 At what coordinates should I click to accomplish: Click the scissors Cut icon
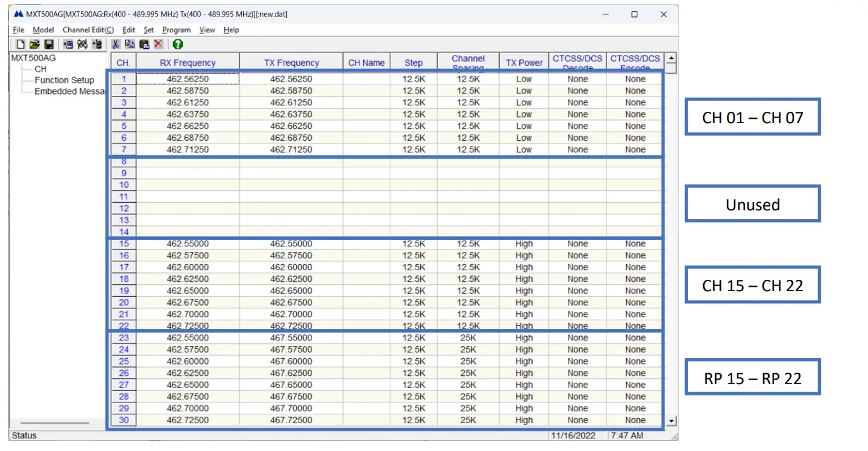tap(116, 44)
